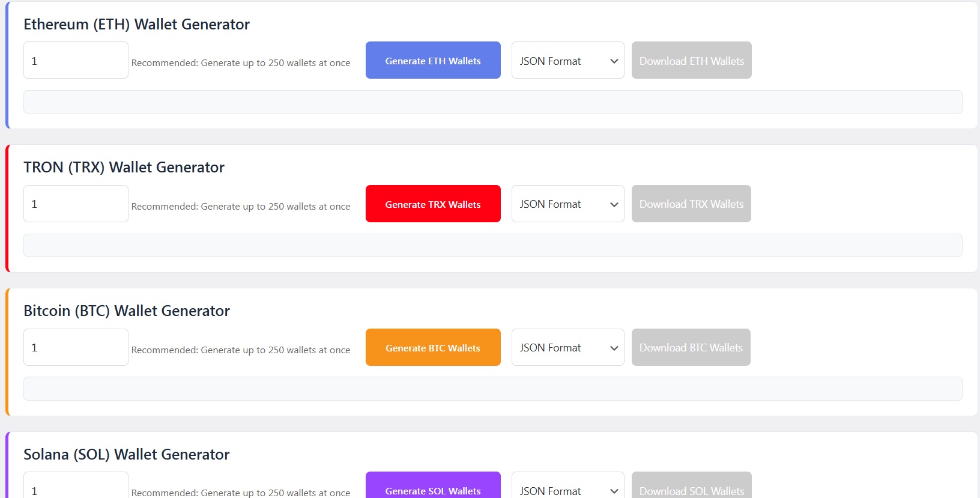
Task: Click the Generate ETH Wallets button
Action: point(432,60)
